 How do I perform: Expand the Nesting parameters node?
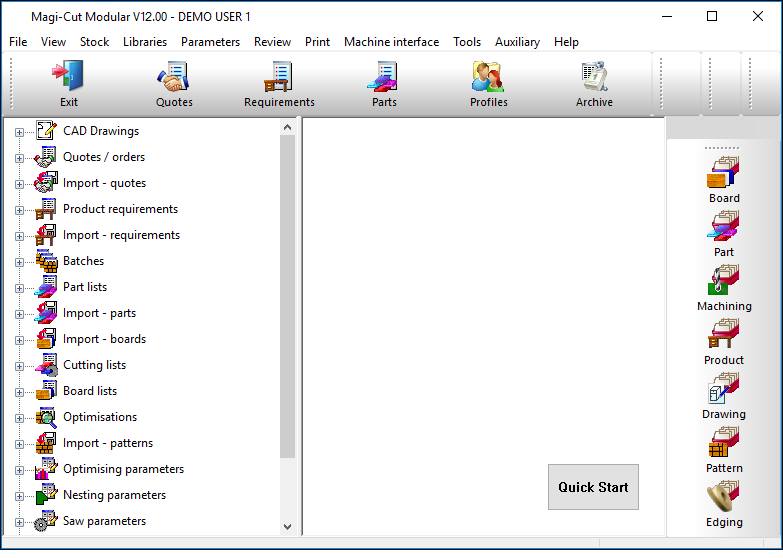[19, 496]
